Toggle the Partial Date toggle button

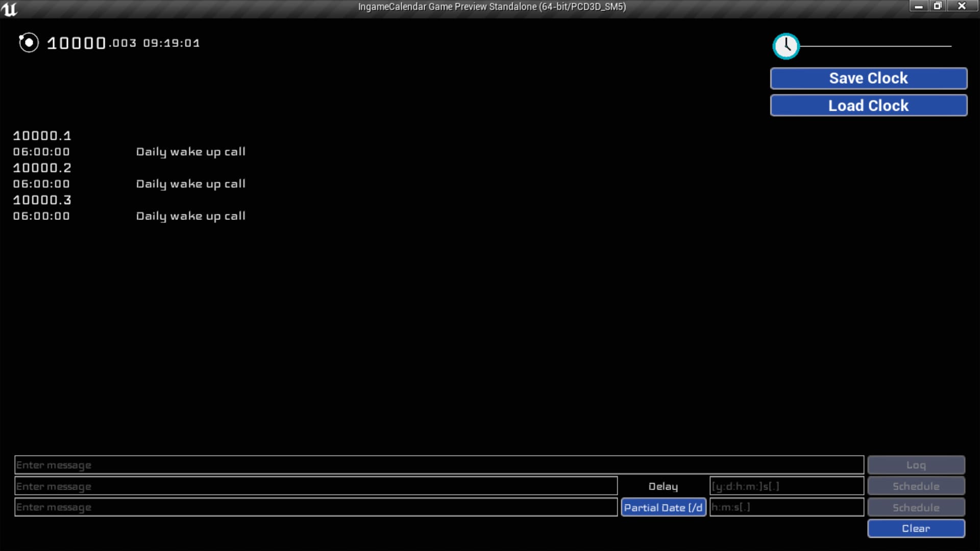tap(663, 507)
